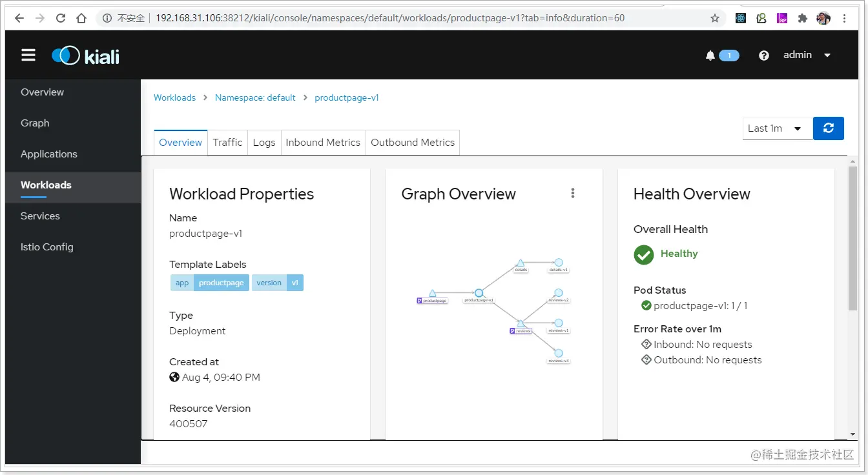
Task: Click the productpage-v1 name value
Action: 206,234
